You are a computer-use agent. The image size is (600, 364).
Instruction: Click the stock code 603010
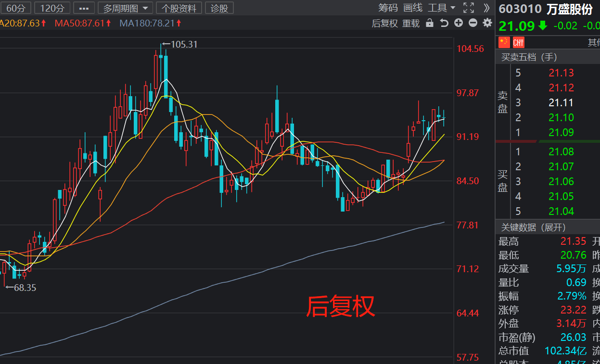pyautogui.click(x=520, y=9)
